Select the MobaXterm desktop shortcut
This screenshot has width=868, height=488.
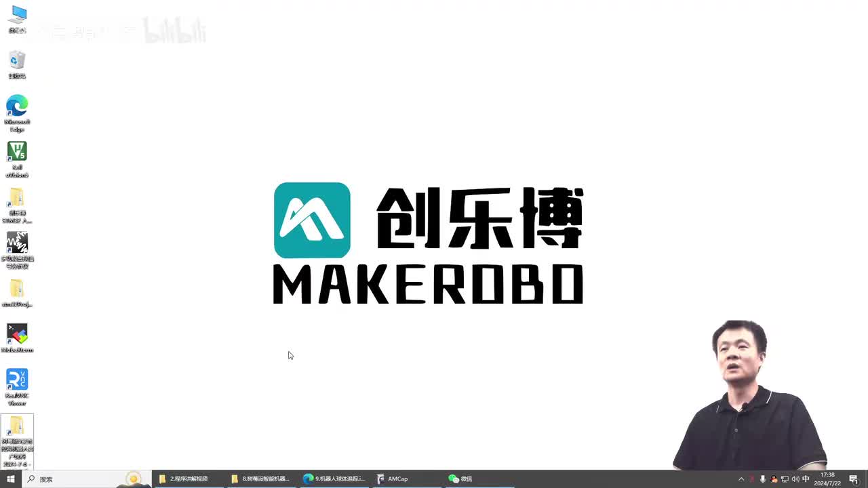coord(17,338)
